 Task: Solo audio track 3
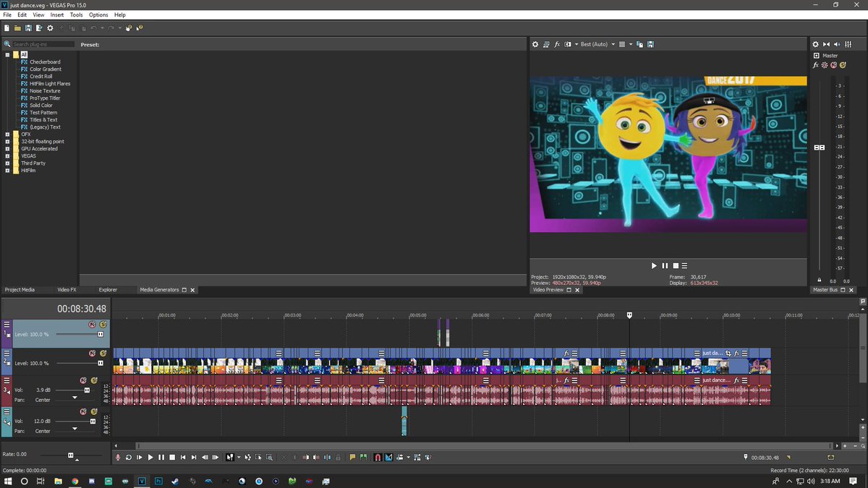pos(94,380)
